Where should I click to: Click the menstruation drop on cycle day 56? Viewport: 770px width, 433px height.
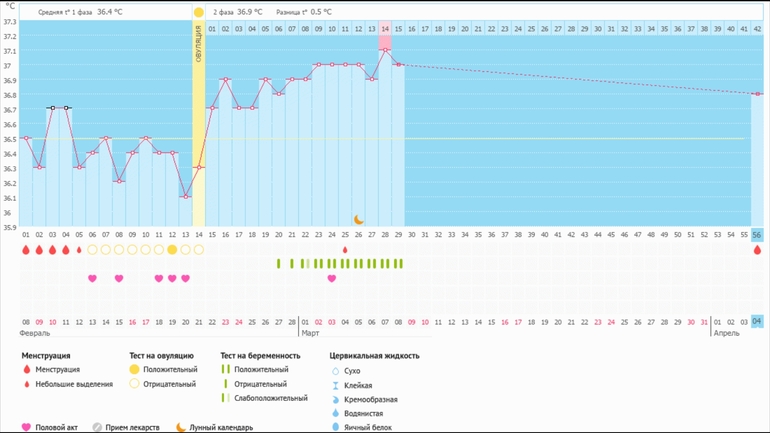757,250
